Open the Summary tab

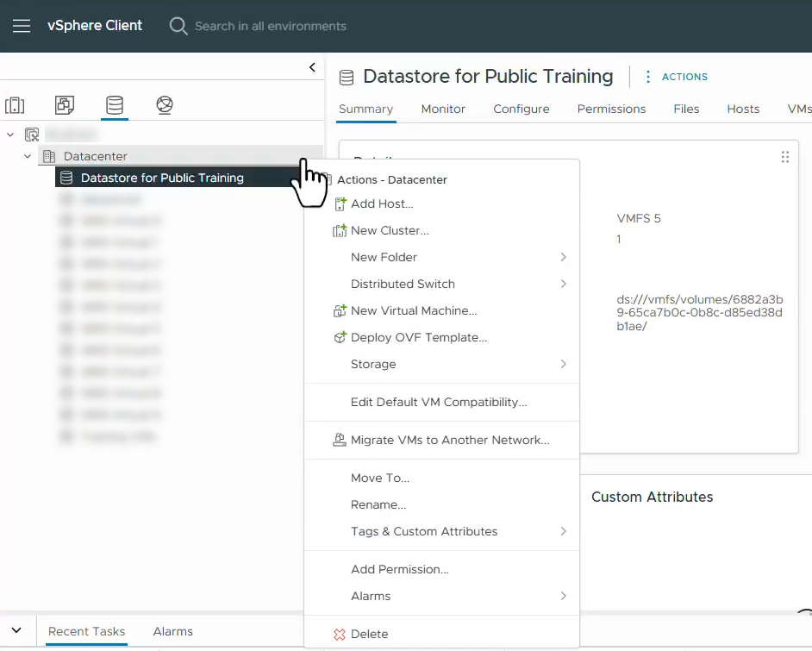coord(365,109)
